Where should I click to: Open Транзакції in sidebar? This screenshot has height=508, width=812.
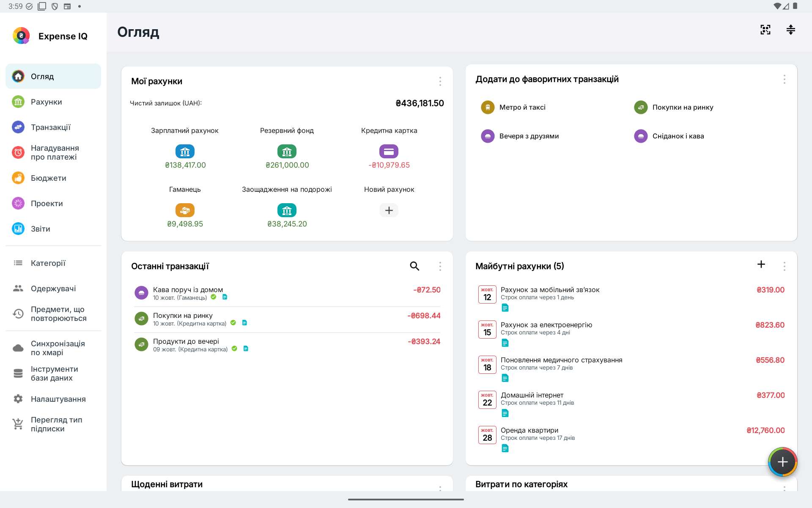point(53,127)
